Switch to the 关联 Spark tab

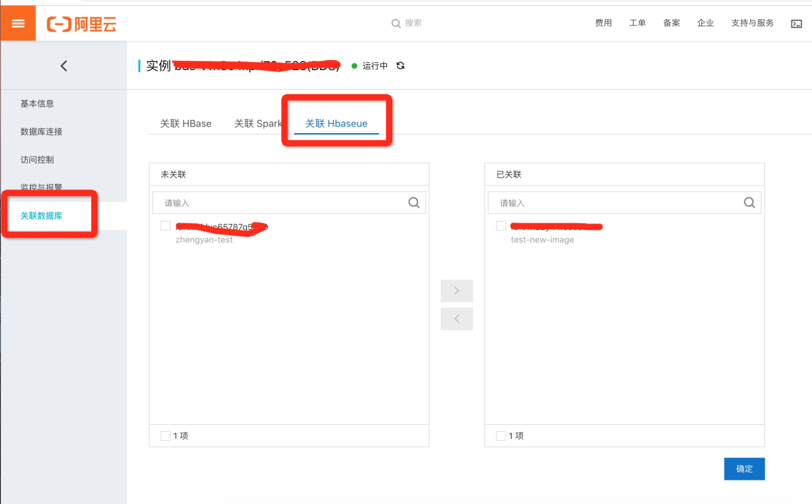pos(258,123)
